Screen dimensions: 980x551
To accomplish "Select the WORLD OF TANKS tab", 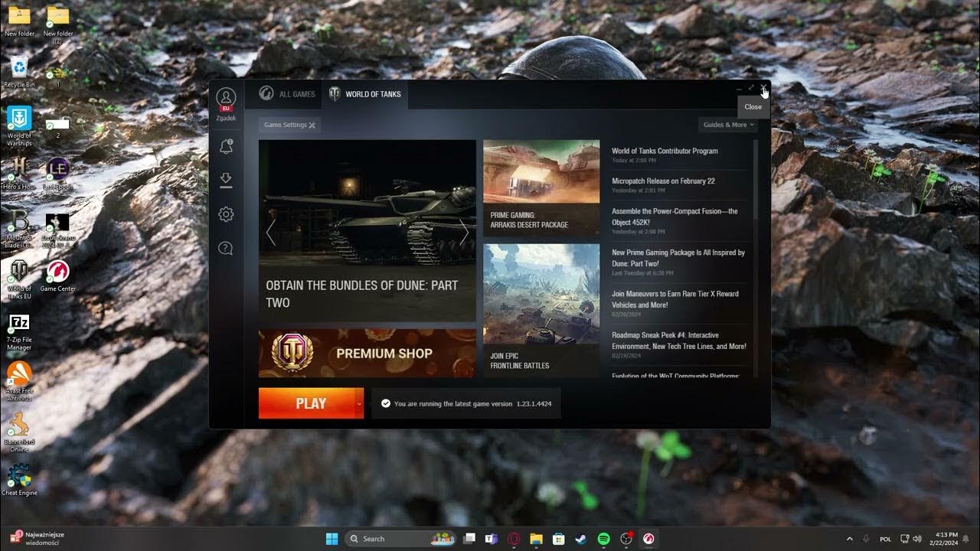I will pos(365,94).
